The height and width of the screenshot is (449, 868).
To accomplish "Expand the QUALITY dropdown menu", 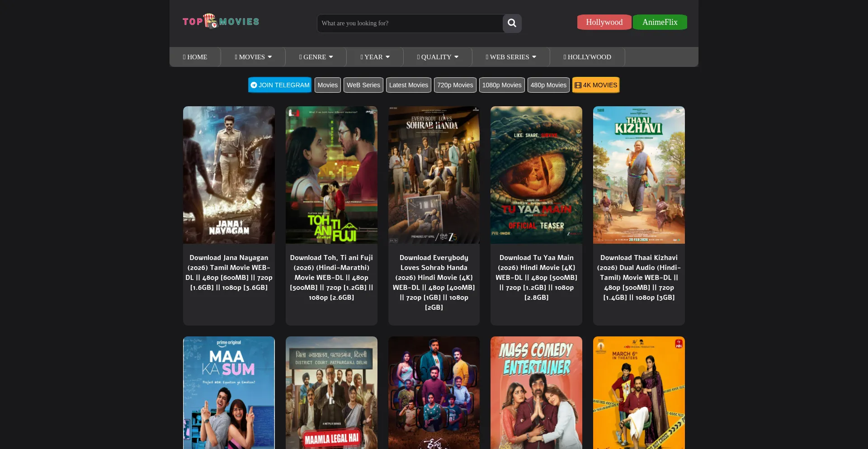I will (438, 57).
